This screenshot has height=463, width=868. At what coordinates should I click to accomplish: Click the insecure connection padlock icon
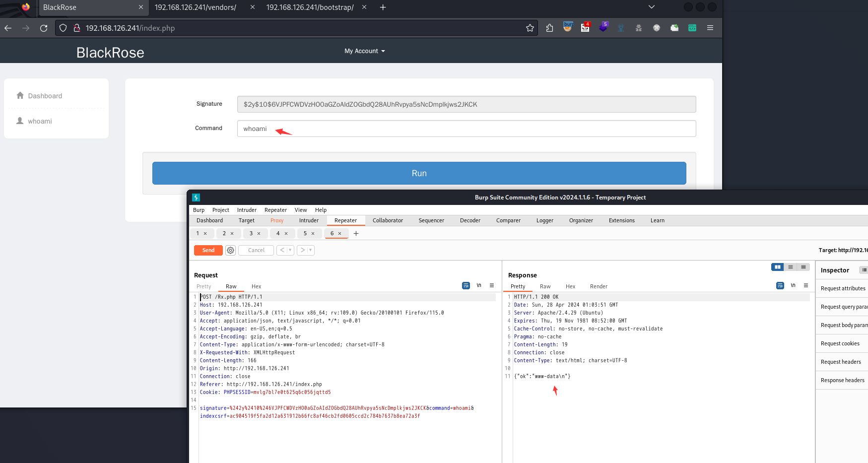pyautogui.click(x=77, y=28)
